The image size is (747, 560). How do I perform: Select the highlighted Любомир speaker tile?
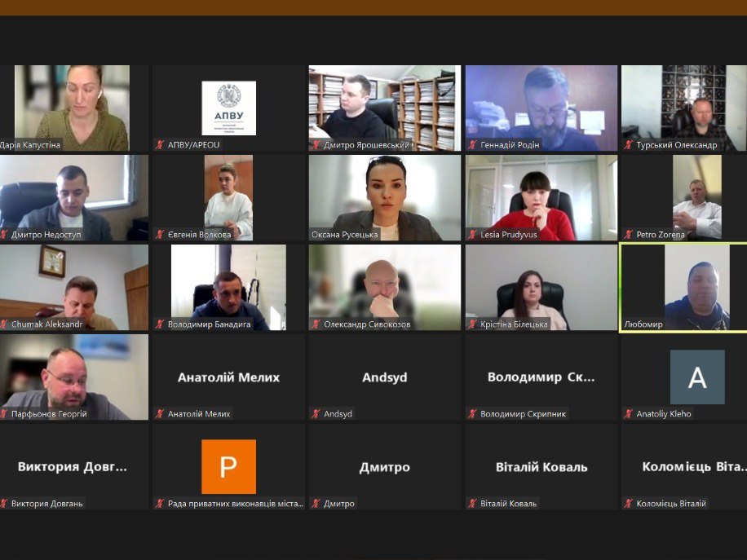(x=683, y=287)
